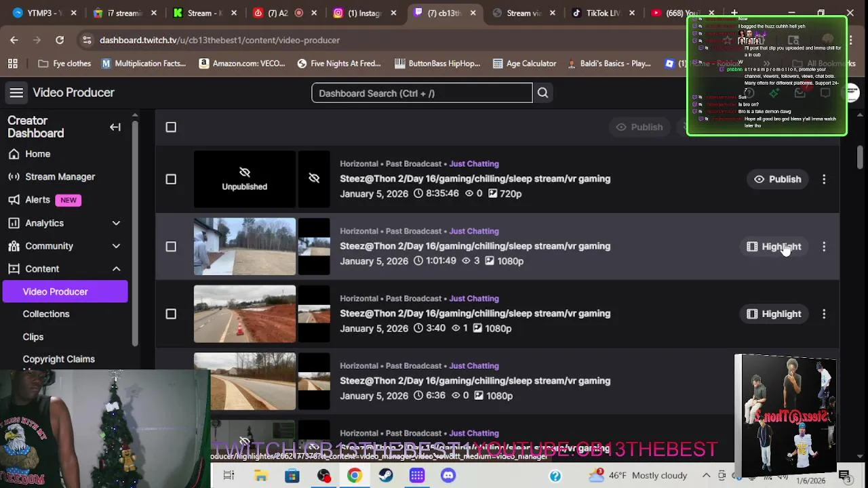Click Just Chatting link on 1:01:49 video
Viewport: 868px width, 488px height.
click(473, 231)
